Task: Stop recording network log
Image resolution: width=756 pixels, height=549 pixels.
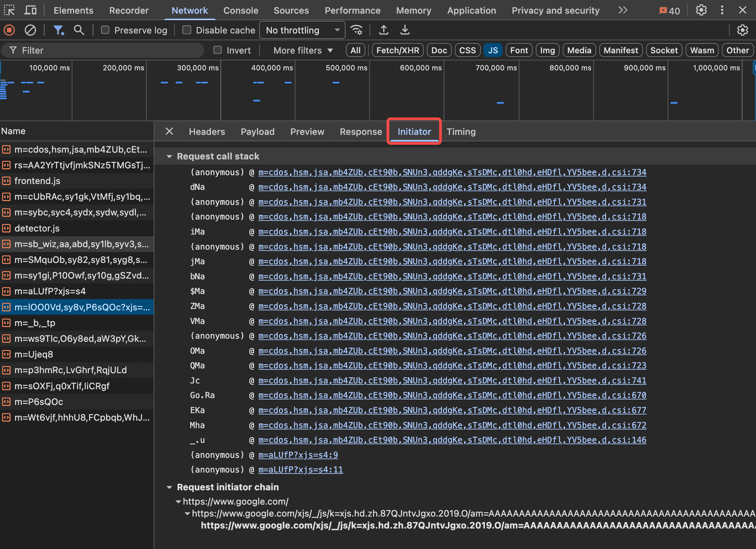Action: click(x=9, y=30)
